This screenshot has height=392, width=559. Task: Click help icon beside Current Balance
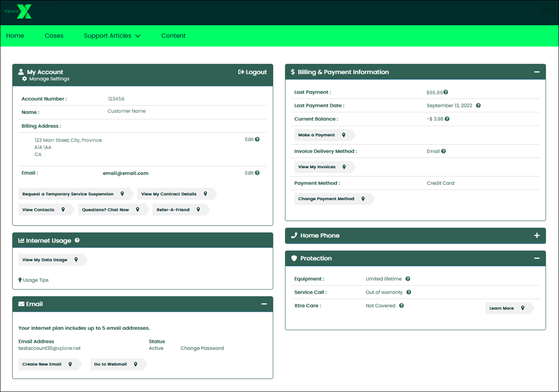(447, 119)
